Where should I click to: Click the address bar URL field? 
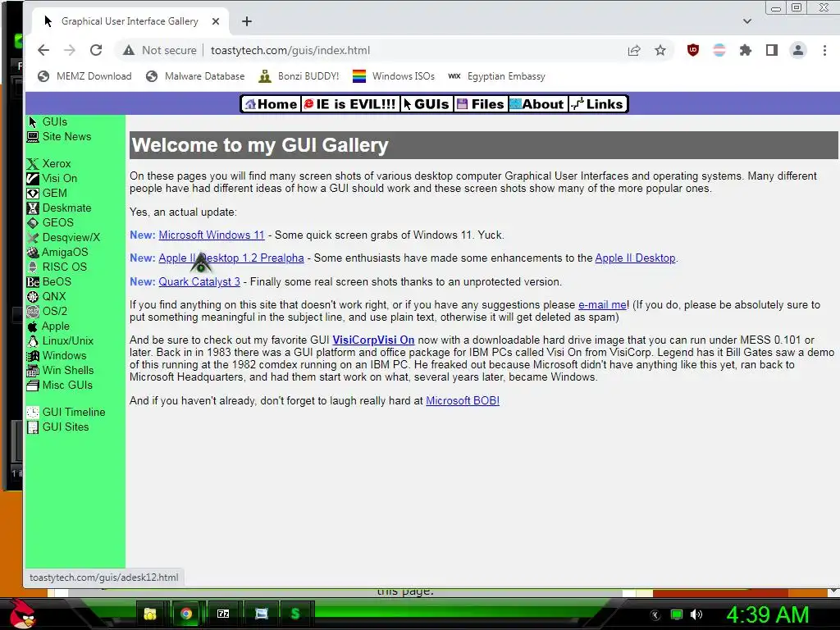click(290, 50)
